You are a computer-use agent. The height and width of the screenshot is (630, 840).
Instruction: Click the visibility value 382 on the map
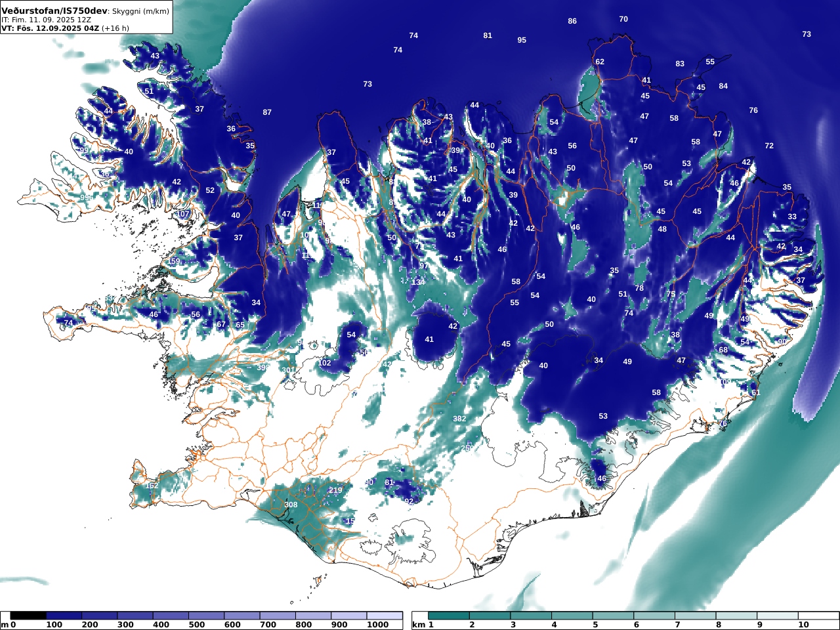coord(459,419)
